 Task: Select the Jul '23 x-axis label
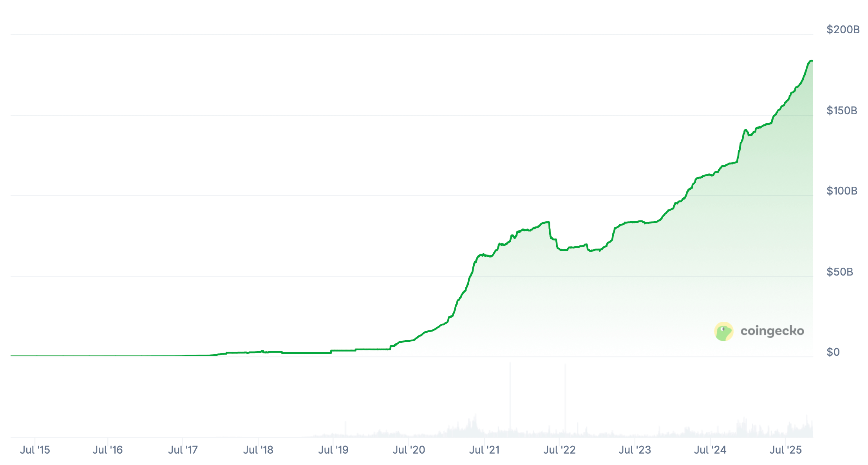click(x=635, y=450)
